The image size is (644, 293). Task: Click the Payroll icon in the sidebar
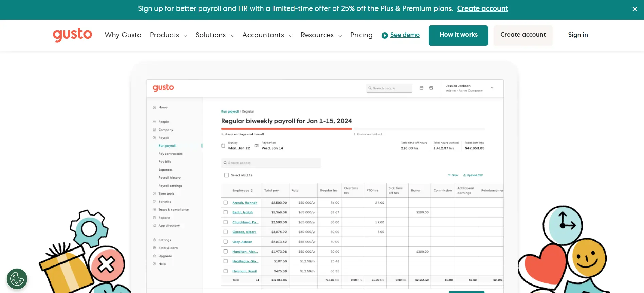154,138
